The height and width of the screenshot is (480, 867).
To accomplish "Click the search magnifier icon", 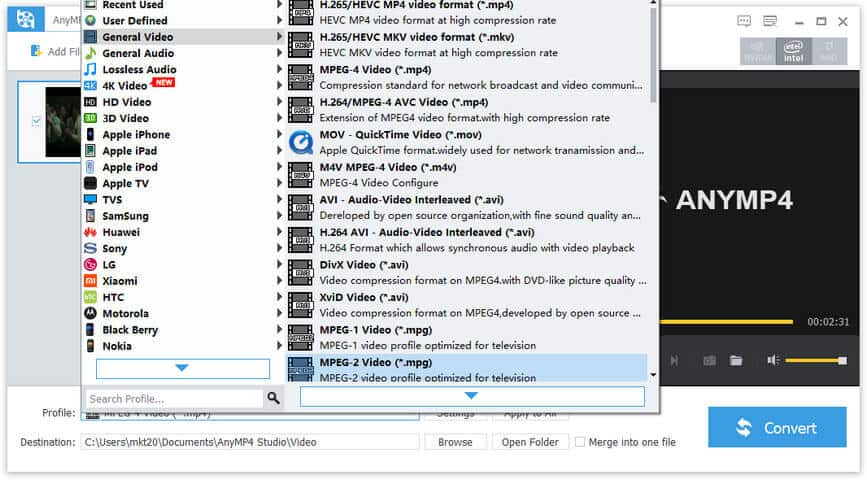I will 273,398.
